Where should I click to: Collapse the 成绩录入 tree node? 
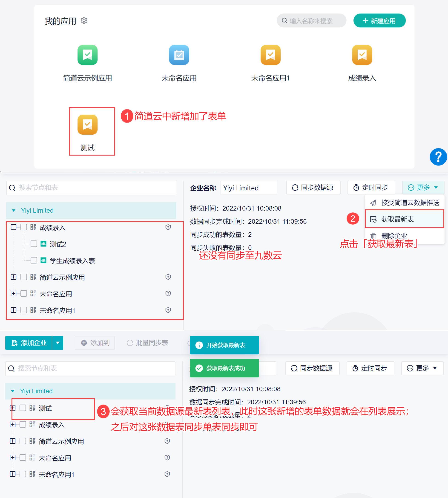(x=14, y=227)
